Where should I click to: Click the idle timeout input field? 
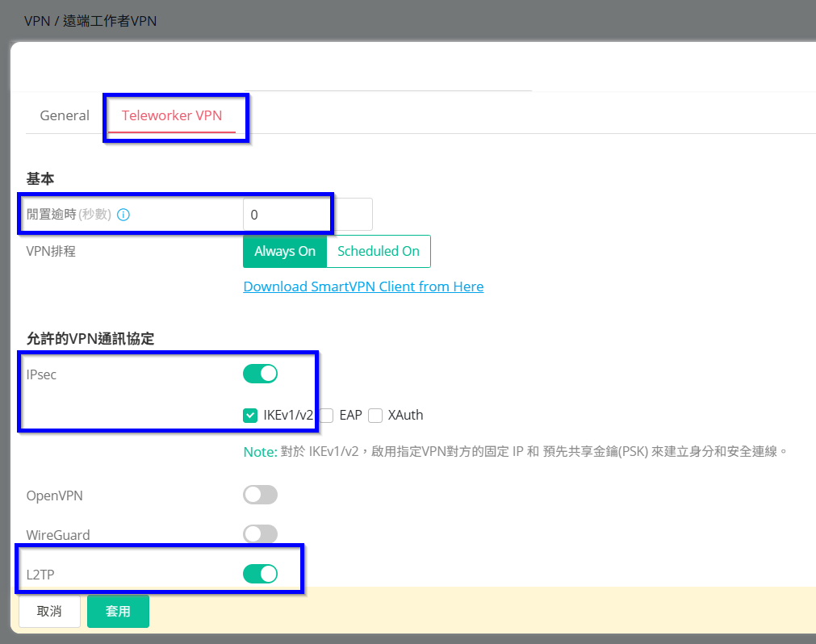pyautogui.click(x=307, y=215)
